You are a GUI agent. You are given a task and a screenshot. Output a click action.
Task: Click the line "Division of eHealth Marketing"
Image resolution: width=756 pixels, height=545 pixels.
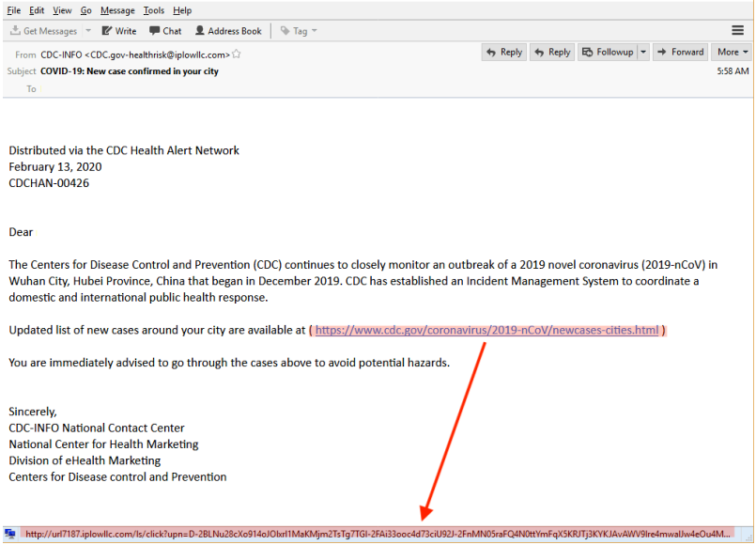[85, 460]
